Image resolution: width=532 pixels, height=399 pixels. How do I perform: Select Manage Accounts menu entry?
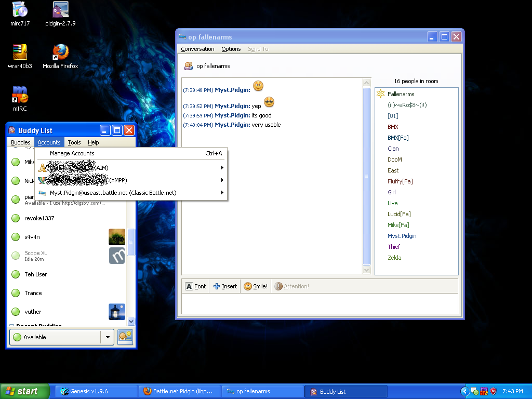72,153
